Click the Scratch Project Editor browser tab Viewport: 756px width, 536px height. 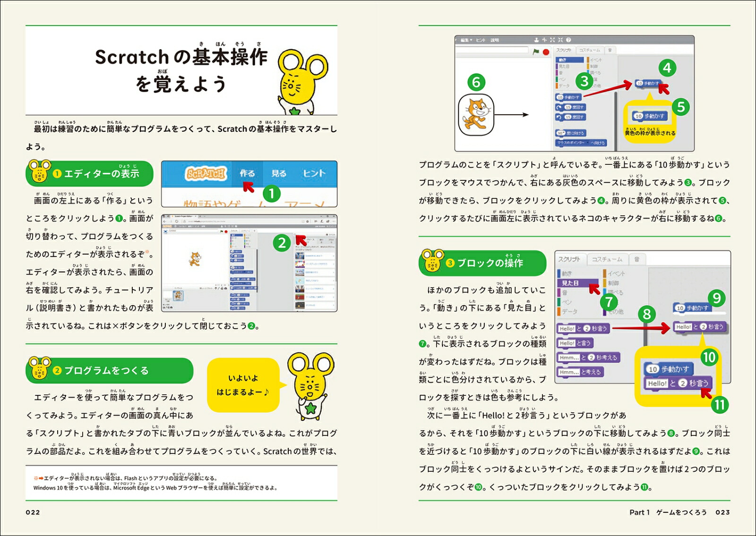click(x=183, y=216)
